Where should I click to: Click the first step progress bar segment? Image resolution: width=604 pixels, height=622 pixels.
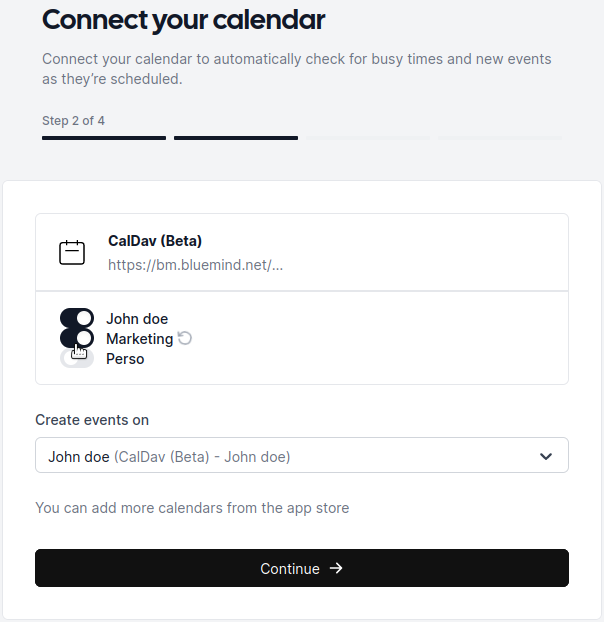point(104,138)
